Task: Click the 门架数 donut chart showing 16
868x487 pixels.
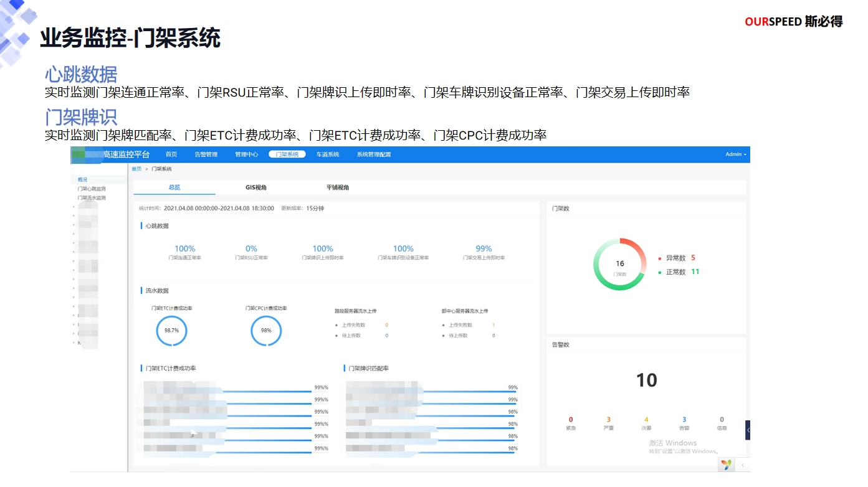Action: (x=619, y=265)
